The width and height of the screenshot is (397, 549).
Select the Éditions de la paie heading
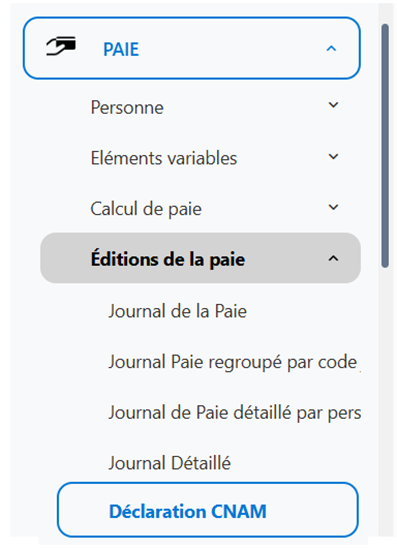point(168,258)
